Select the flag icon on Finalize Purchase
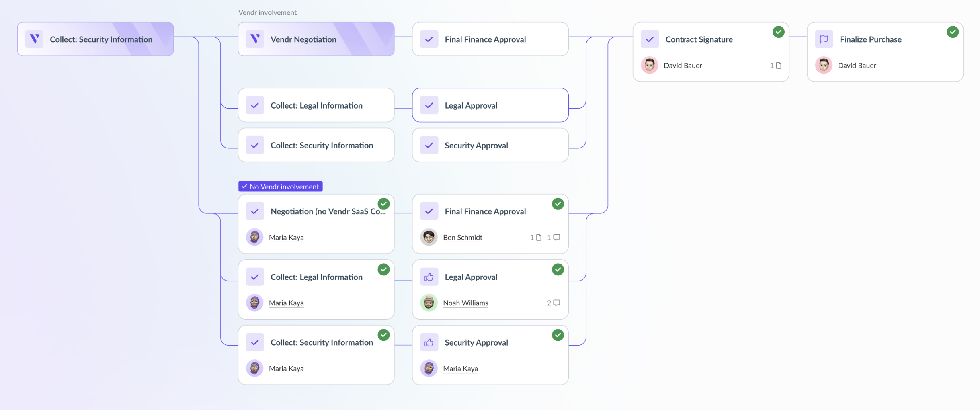This screenshot has width=980, height=410. [824, 39]
